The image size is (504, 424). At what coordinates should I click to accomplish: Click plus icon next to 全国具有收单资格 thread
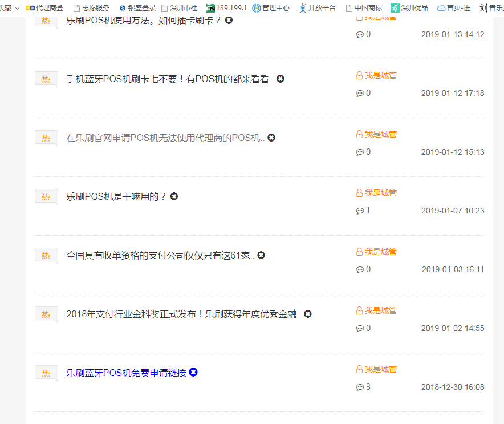point(261,255)
